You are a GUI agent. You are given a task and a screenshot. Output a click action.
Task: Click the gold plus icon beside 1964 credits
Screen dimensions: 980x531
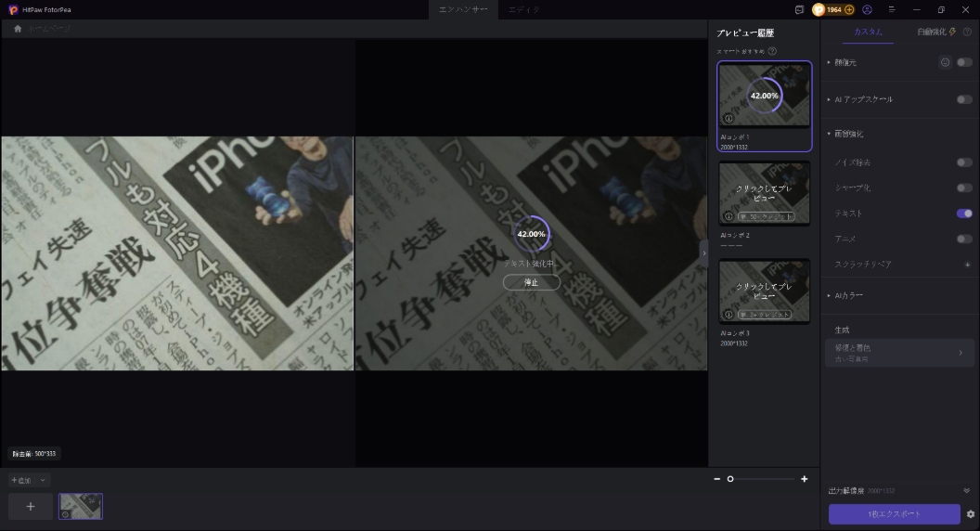(849, 9)
